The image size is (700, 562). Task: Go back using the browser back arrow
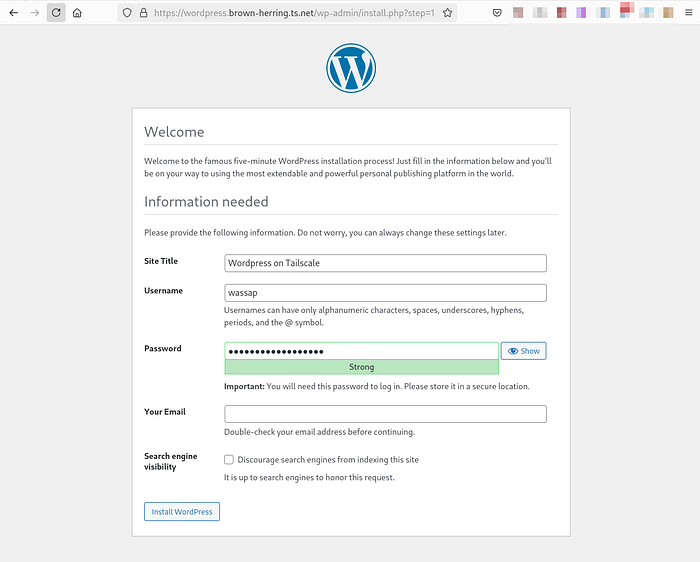tap(13, 13)
